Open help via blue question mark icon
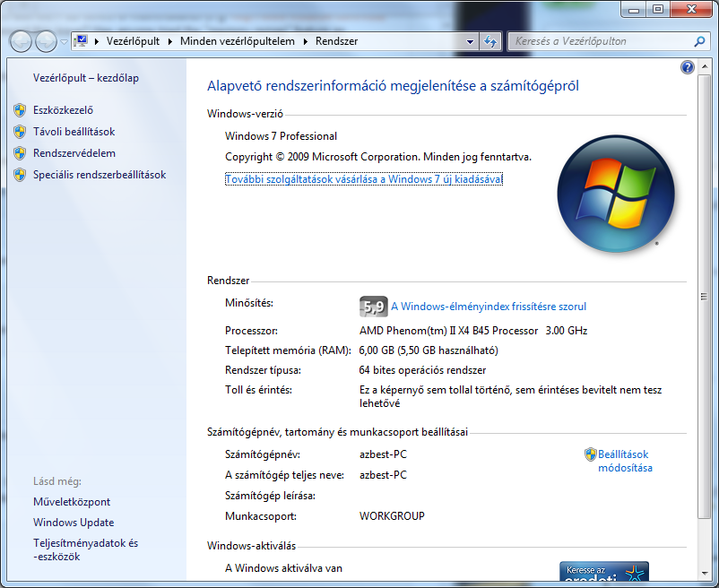This screenshot has width=719, height=588. pyautogui.click(x=688, y=67)
